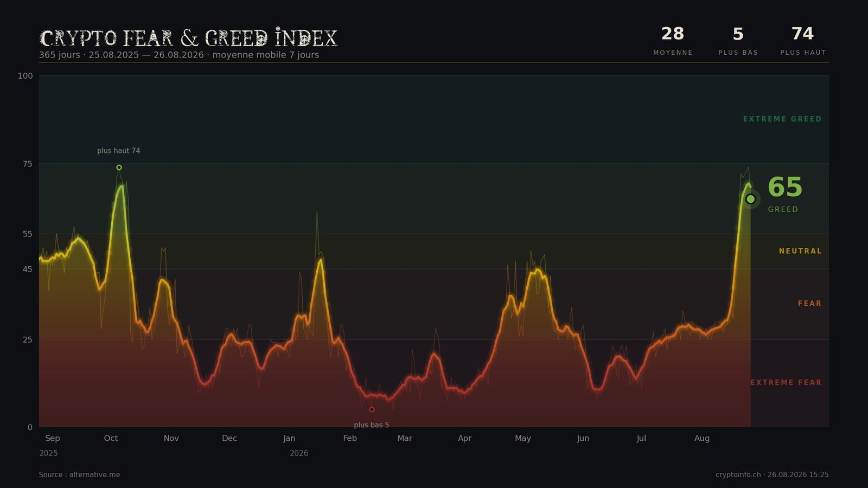Click the Y-axis label 45
The width and height of the screenshot is (868, 488).
tap(28, 269)
